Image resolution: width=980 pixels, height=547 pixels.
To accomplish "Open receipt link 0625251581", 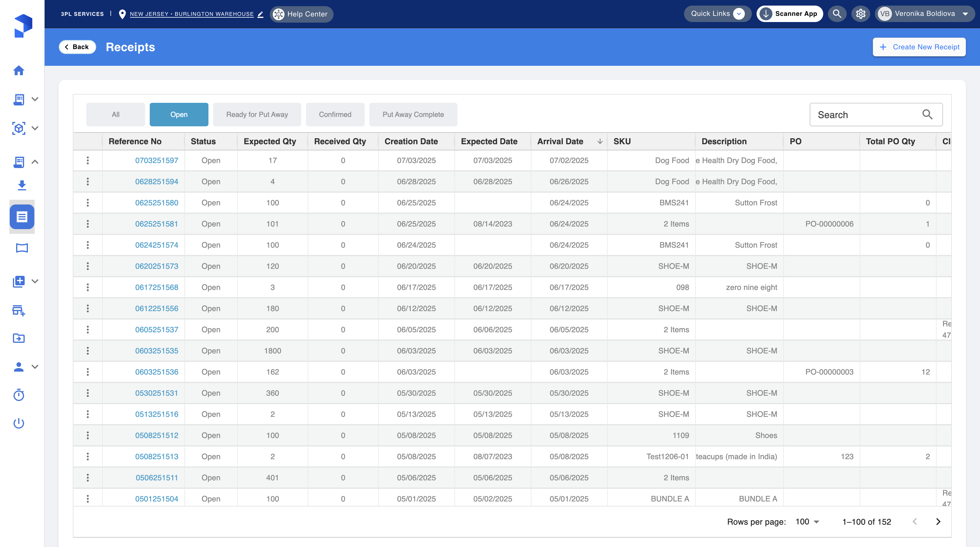I will (156, 224).
